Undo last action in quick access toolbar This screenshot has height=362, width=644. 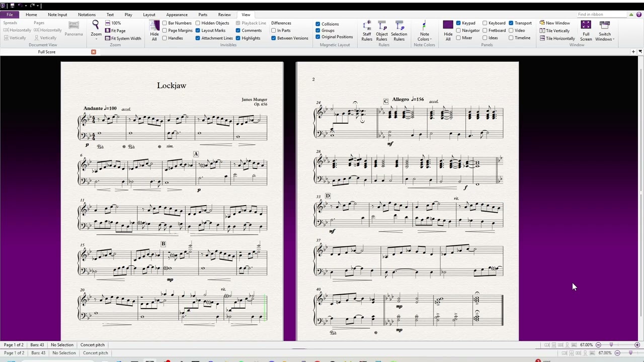coord(21,6)
